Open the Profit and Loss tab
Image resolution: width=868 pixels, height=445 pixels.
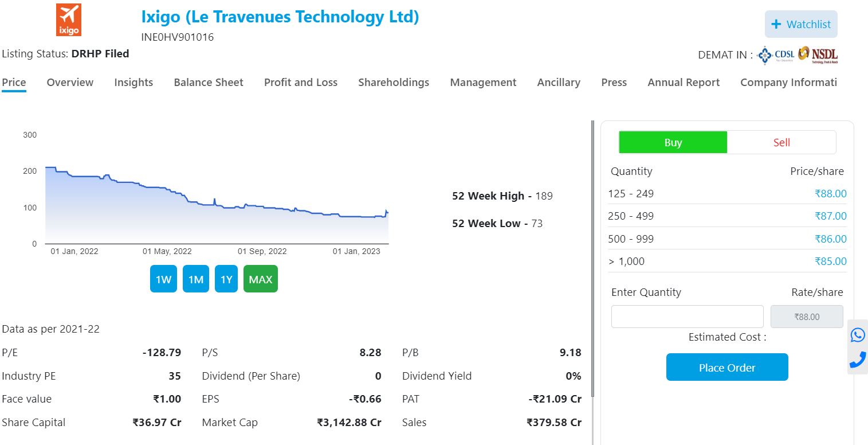[301, 83]
